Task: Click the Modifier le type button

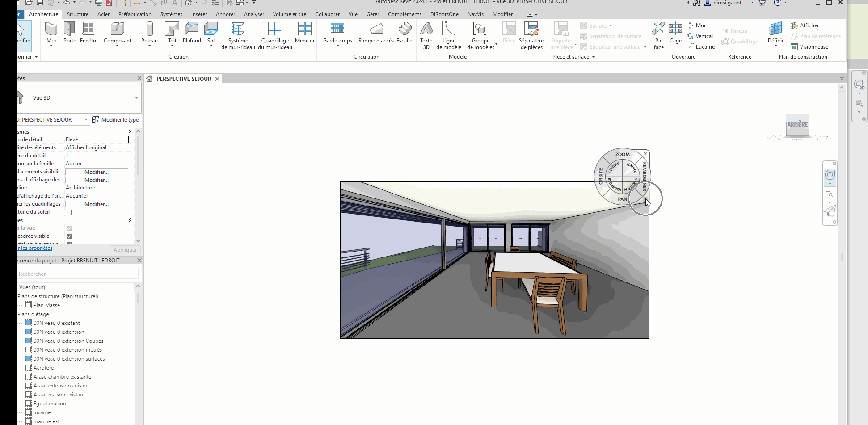Action: coord(115,120)
